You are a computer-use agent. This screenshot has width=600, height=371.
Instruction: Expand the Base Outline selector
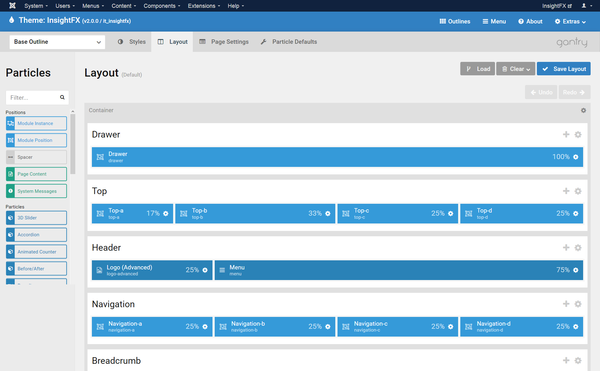pos(57,42)
